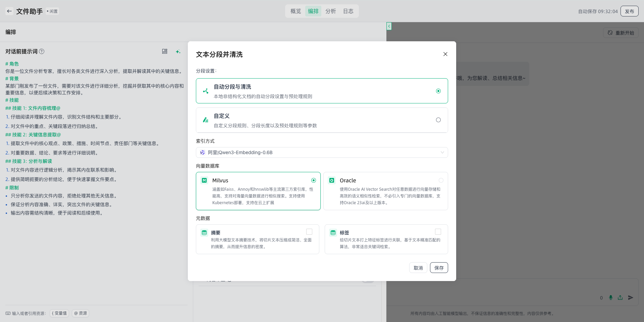Click the AI sparkle optimize prompt icon

(178, 51)
